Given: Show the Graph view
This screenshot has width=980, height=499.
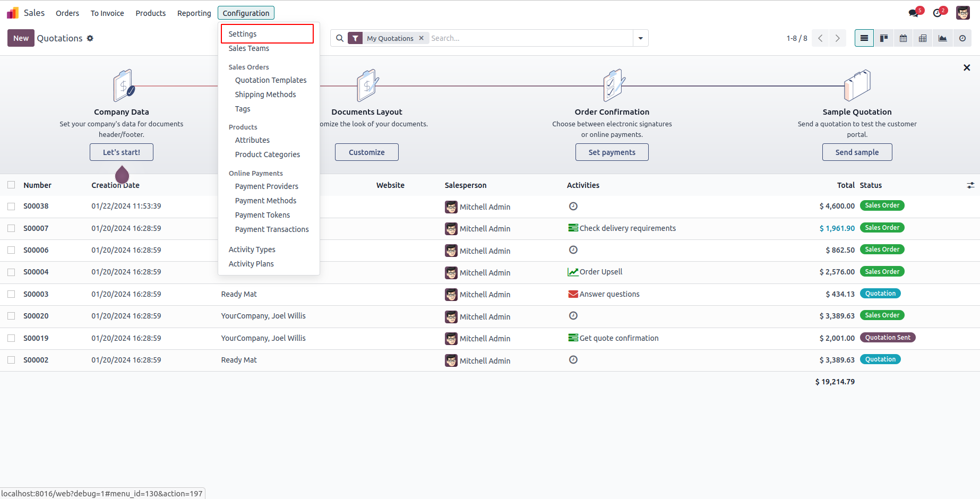Looking at the screenshot, I should (x=942, y=38).
